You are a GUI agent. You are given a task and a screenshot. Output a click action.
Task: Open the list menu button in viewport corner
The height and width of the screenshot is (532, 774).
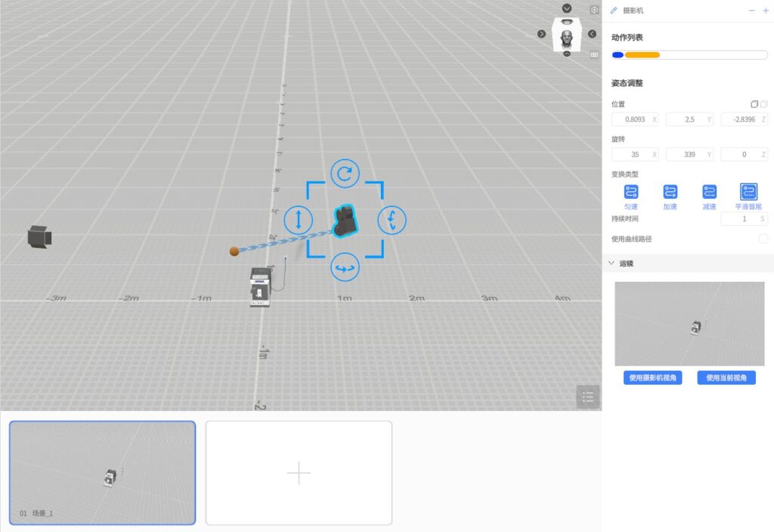coord(588,397)
